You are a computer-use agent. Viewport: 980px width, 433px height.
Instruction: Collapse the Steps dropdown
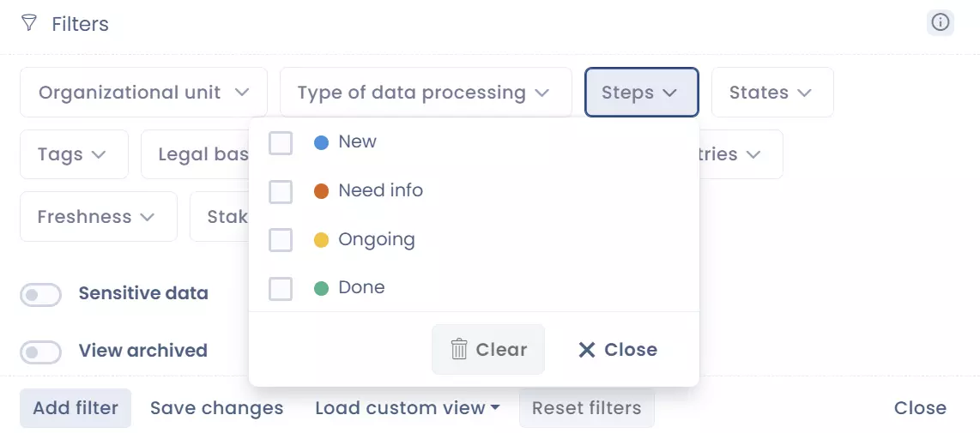tap(641, 93)
